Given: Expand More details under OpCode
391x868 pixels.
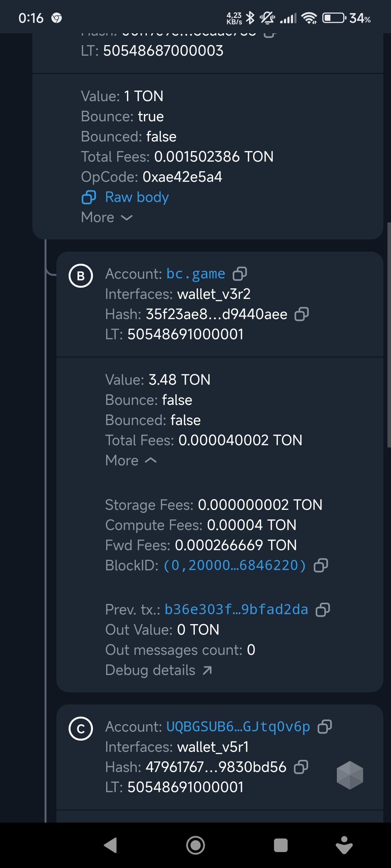Looking at the screenshot, I should [107, 217].
